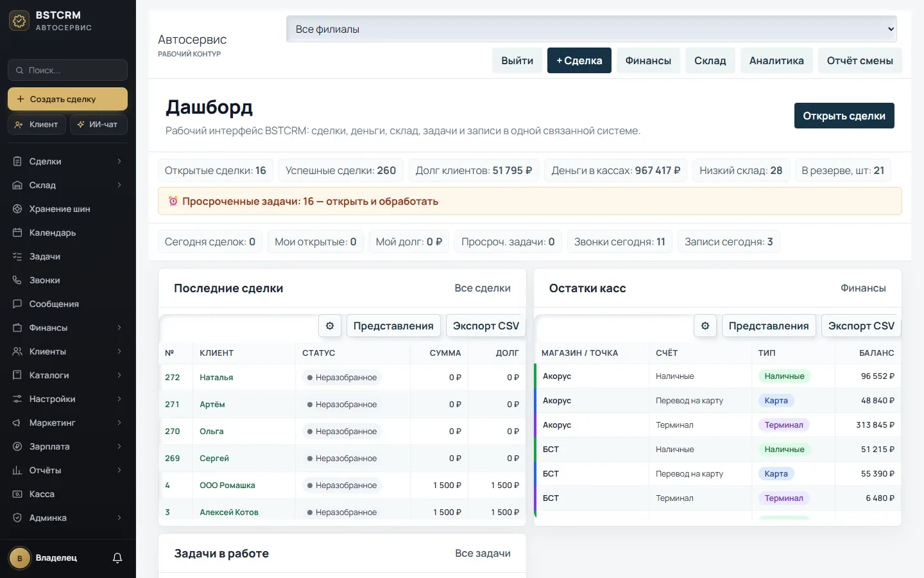This screenshot has height=578, width=924.
Task: Expand the Склад sidebar section
Action: (x=68, y=185)
